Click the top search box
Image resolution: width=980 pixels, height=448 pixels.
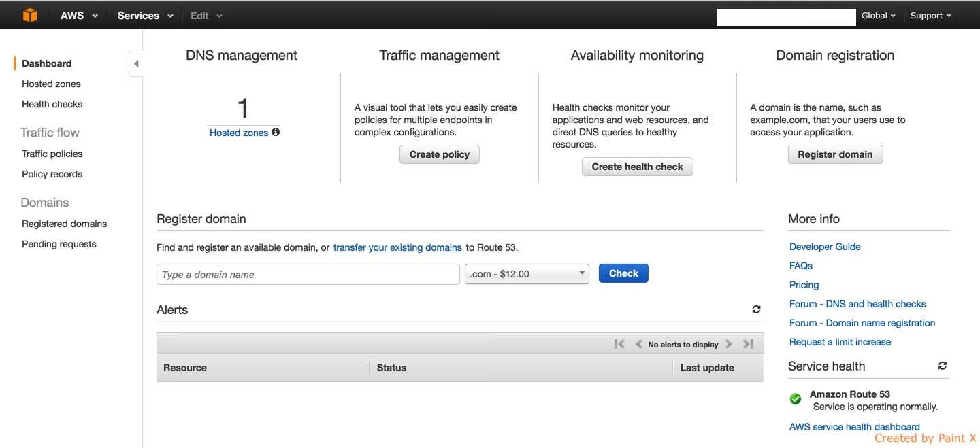coord(785,17)
